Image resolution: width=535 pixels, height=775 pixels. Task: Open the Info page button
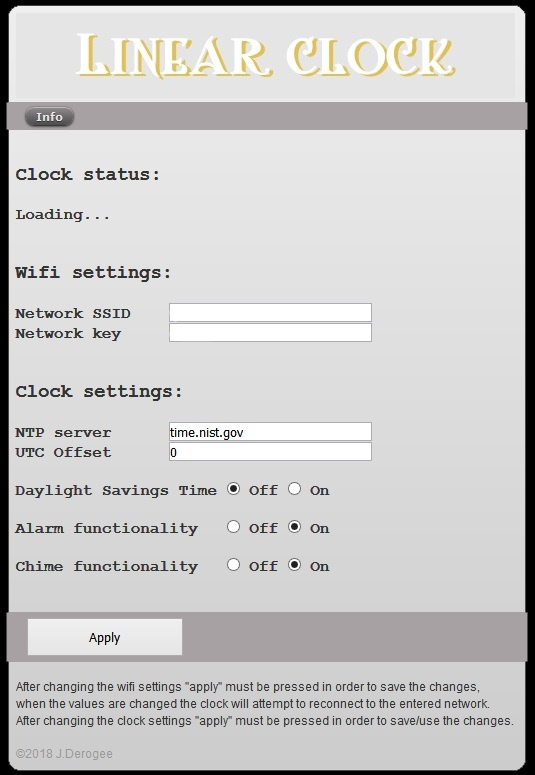pyautogui.click(x=49, y=117)
